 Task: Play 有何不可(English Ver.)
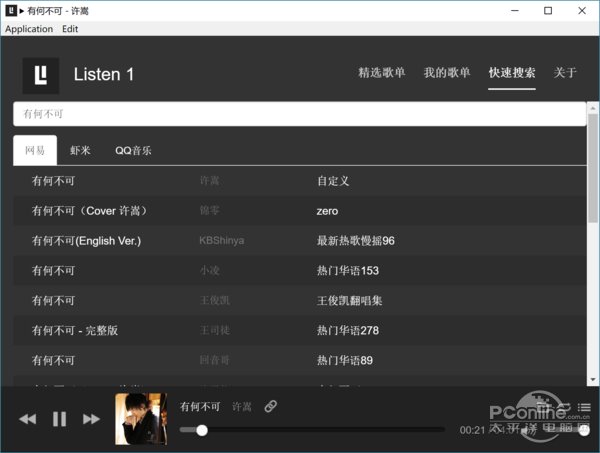tap(86, 241)
